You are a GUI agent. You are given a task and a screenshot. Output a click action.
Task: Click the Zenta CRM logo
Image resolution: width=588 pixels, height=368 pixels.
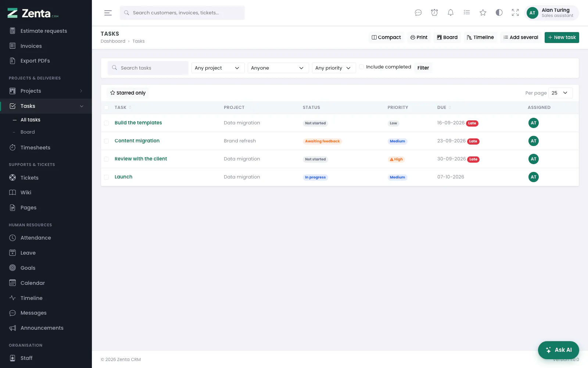pyautogui.click(x=33, y=13)
